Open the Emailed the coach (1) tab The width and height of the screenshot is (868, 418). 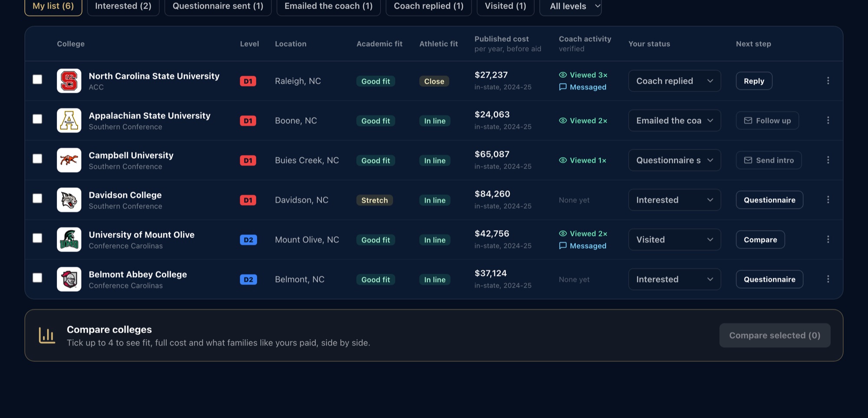pos(329,6)
